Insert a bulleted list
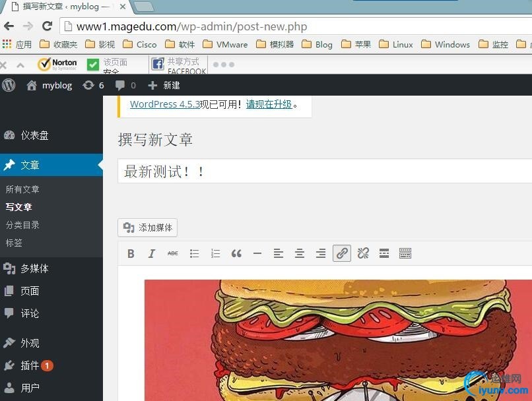Viewport: 532px width, 401px height. [194, 253]
